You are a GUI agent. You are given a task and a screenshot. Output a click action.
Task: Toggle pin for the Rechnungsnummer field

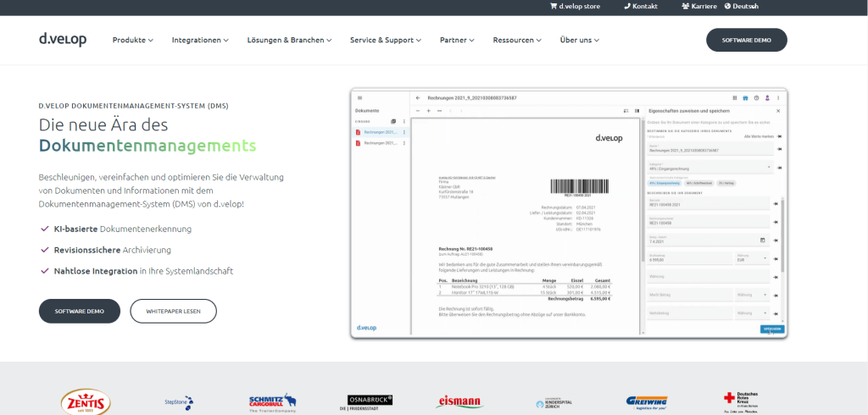tap(776, 222)
